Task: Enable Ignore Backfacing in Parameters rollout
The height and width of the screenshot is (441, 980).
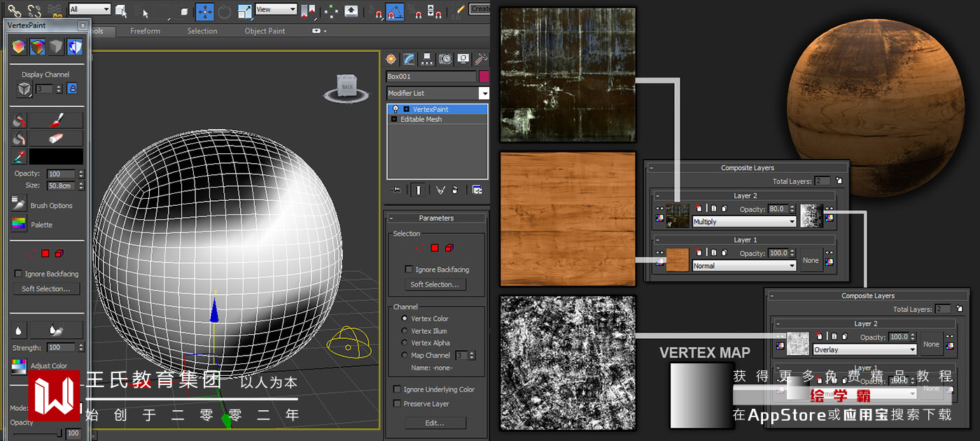Action: point(409,269)
